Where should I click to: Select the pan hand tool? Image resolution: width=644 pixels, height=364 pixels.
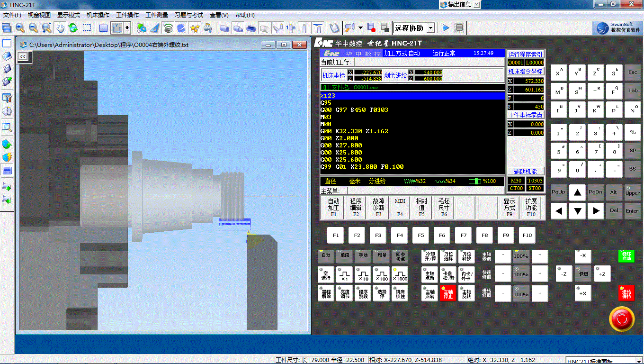(60, 28)
